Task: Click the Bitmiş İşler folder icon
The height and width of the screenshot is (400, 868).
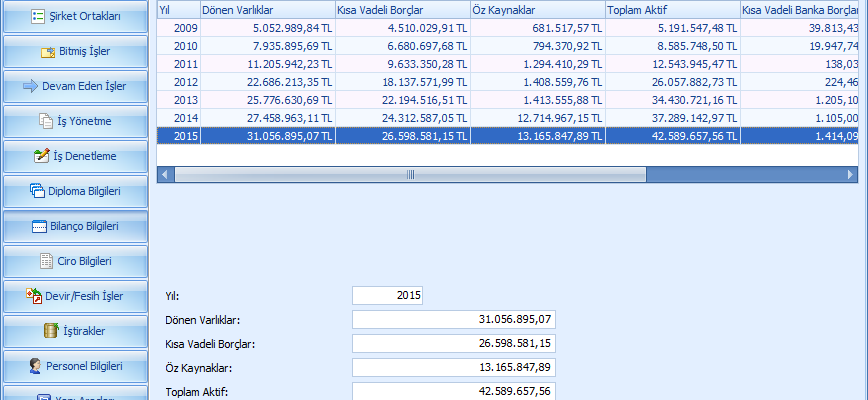Action: click(49, 52)
